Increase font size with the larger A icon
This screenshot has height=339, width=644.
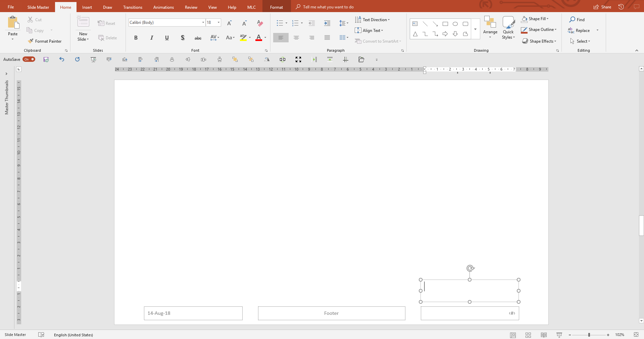(x=229, y=23)
